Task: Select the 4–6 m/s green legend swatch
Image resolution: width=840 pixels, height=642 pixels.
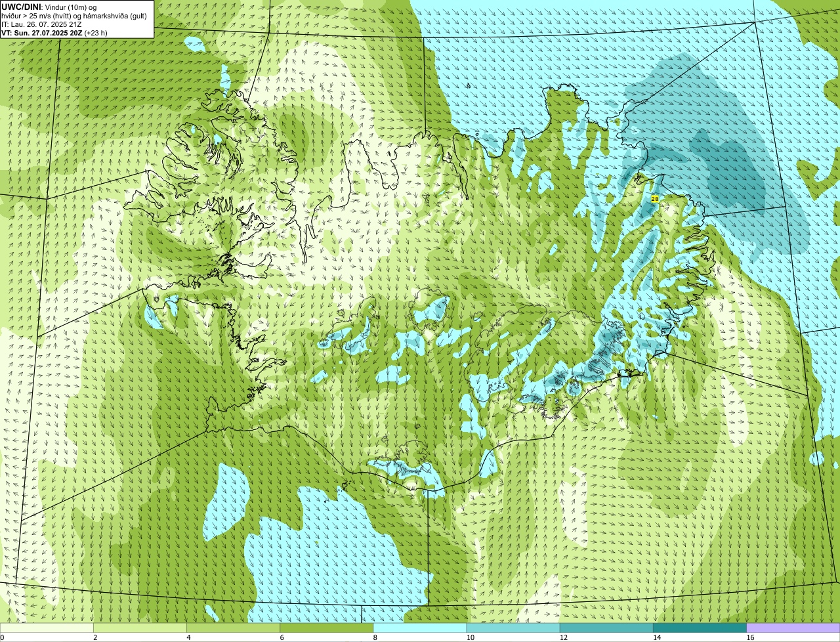Action: click(x=234, y=628)
